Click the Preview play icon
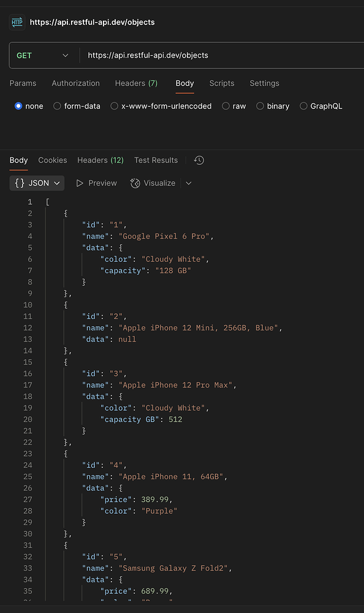364x613 pixels. click(80, 183)
